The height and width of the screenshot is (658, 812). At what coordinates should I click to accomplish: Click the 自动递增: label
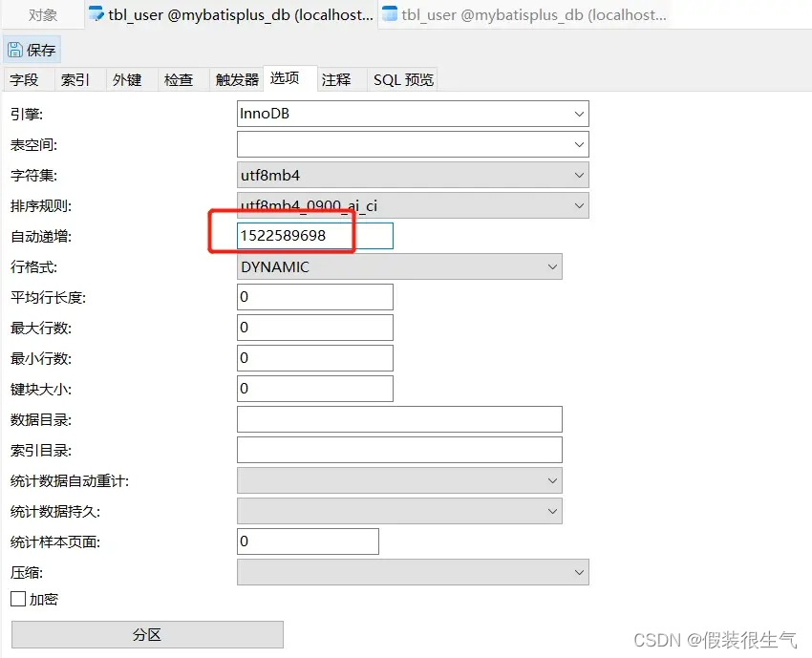[41, 237]
